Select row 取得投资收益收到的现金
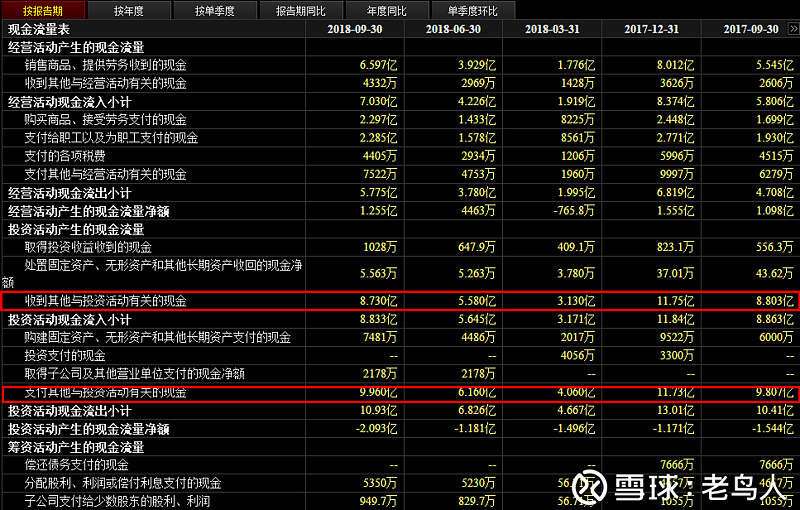Viewport: 800px width, 510px height. (x=400, y=247)
